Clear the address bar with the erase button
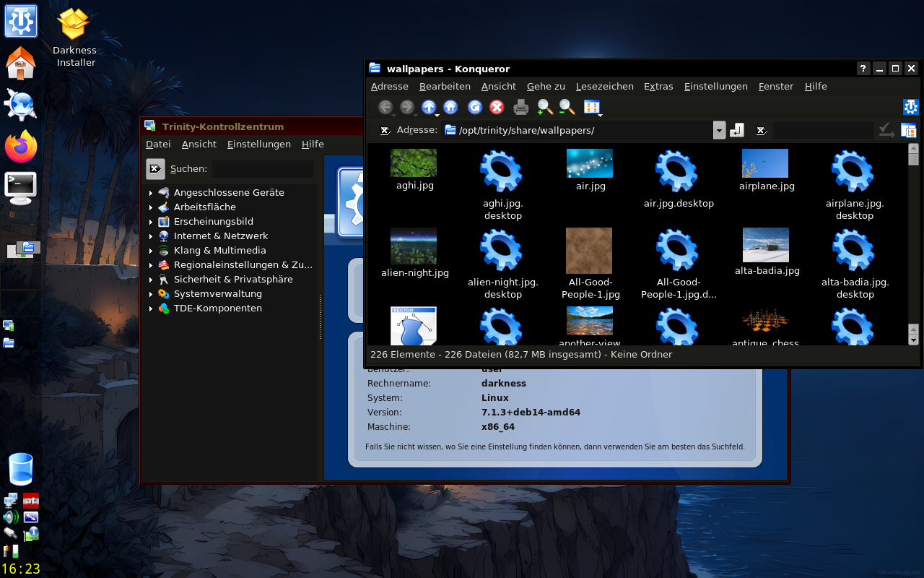 click(x=385, y=131)
